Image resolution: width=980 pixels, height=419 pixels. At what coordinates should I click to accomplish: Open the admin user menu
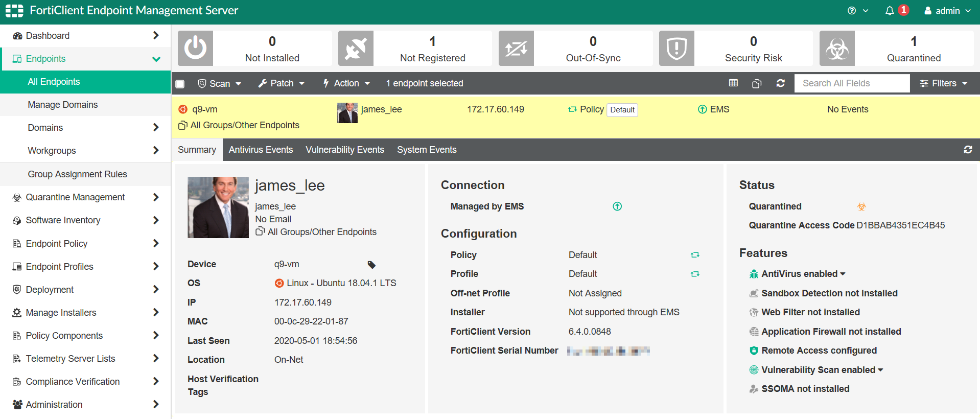point(948,11)
